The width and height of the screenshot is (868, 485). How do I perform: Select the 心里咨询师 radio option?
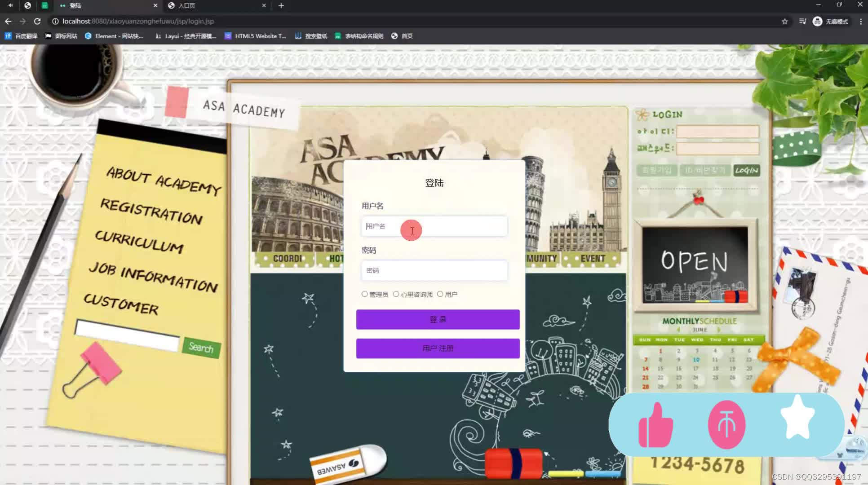point(396,294)
